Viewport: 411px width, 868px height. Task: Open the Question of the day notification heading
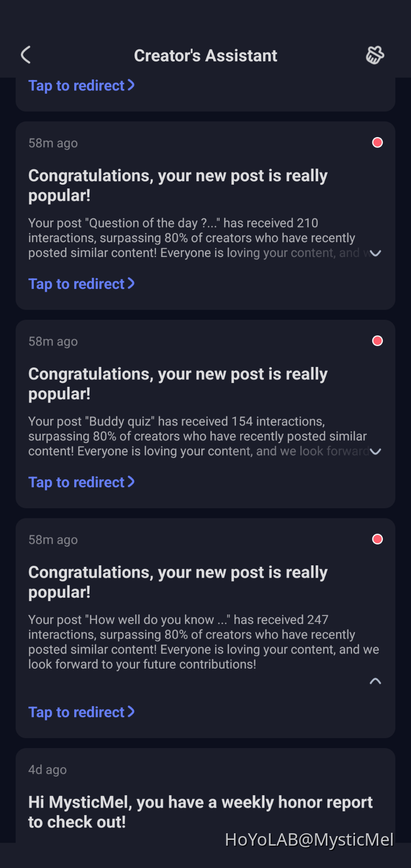178,186
